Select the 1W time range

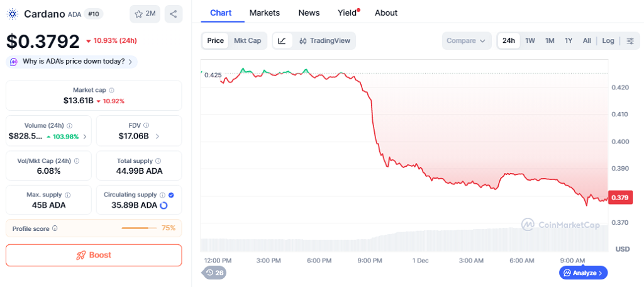(x=530, y=41)
